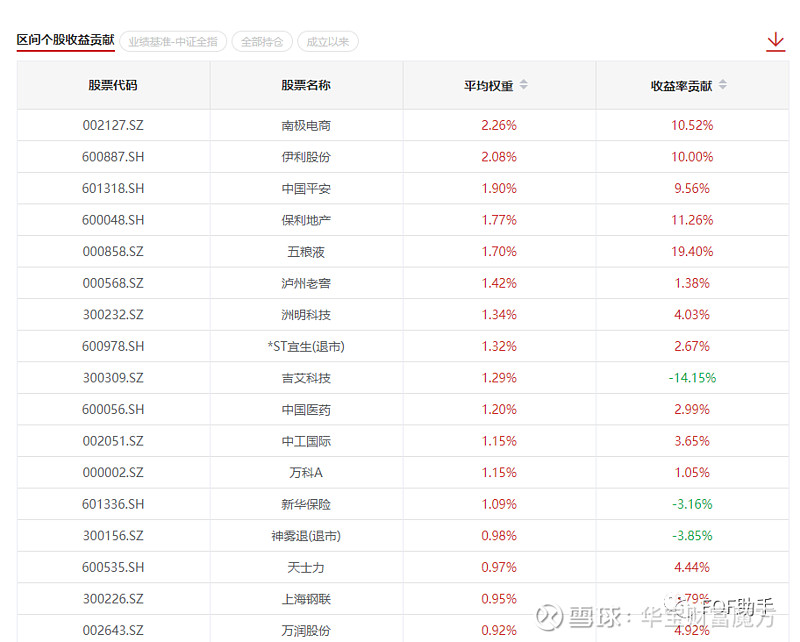Click stock code 600887.SH
The image size is (800, 642).
(x=113, y=157)
